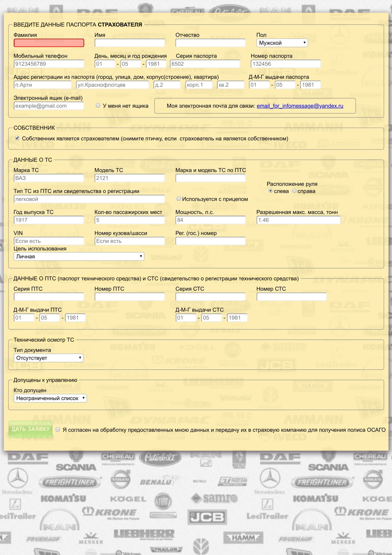Expand the 'Кто допущен' dropdown
The height and width of the screenshot is (555, 392).
click(x=50, y=398)
